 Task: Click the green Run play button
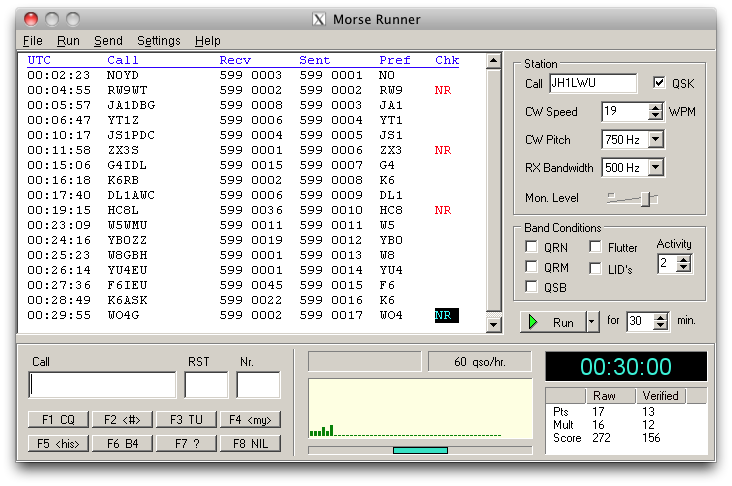click(x=553, y=322)
